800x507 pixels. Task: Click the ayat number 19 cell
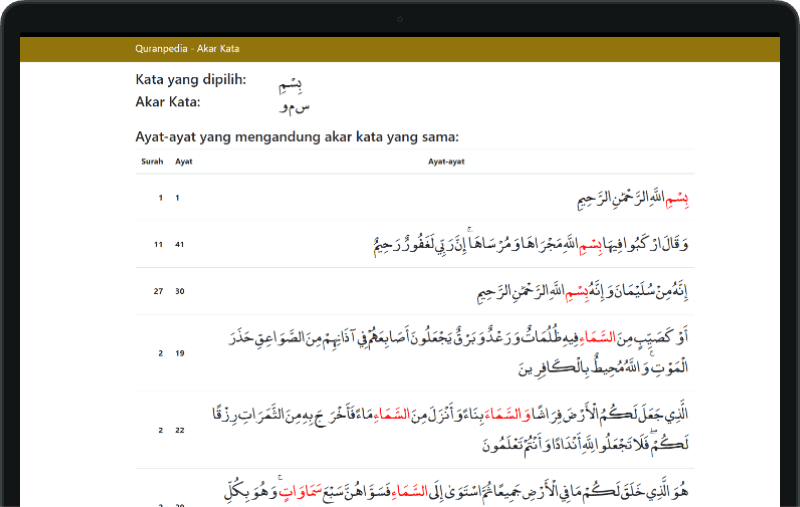pos(180,353)
